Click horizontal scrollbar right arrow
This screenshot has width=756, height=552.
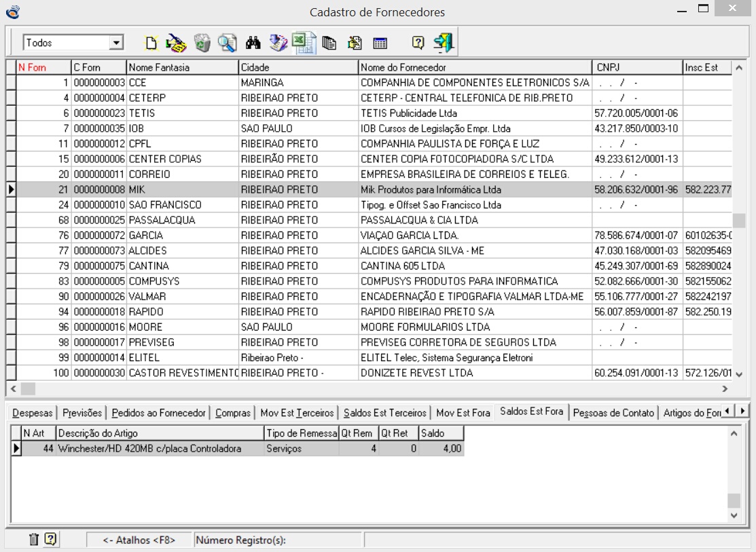point(725,388)
